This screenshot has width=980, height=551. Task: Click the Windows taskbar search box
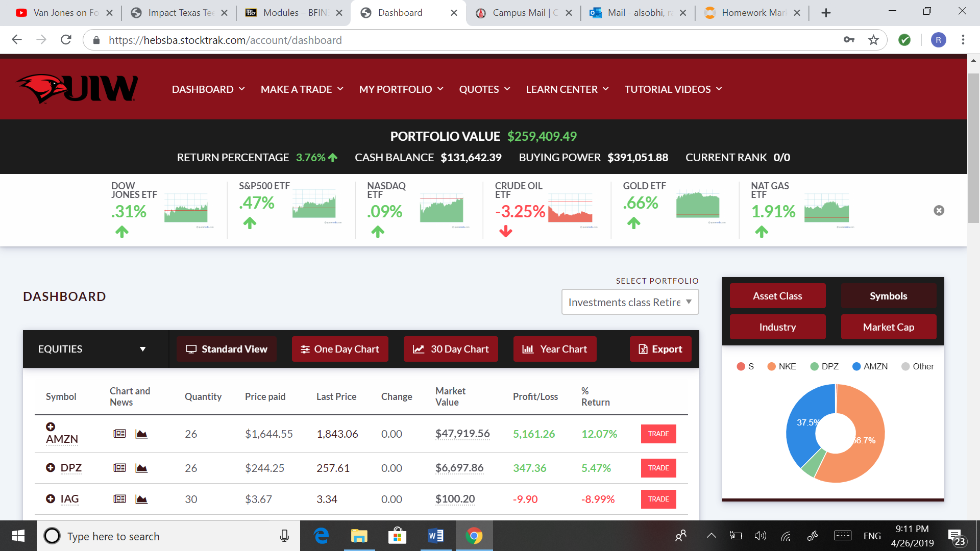point(168,536)
